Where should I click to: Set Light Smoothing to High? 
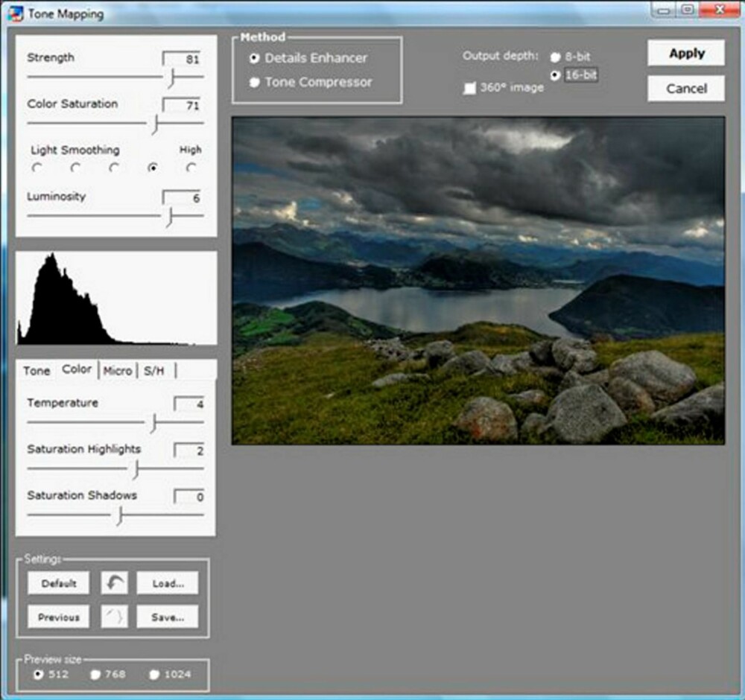(191, 168)
